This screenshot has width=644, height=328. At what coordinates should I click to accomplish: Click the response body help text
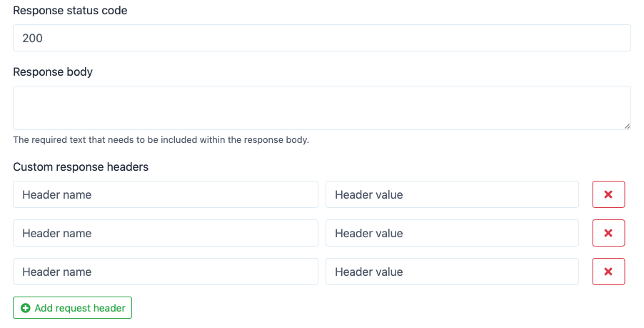[161, 140]
